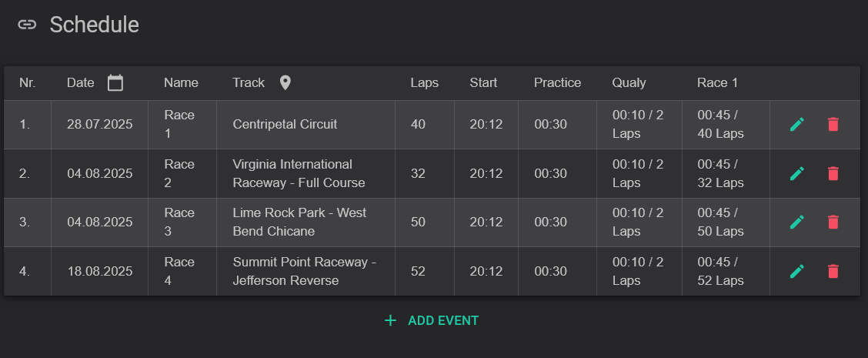
Task: Click the location pin icon in Track header
Action: (x=285, y=82)
